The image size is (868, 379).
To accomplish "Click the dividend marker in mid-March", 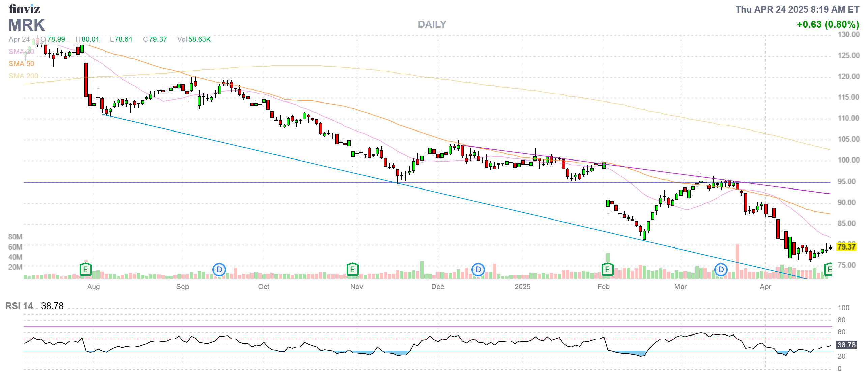I will [x=721, y=269].
